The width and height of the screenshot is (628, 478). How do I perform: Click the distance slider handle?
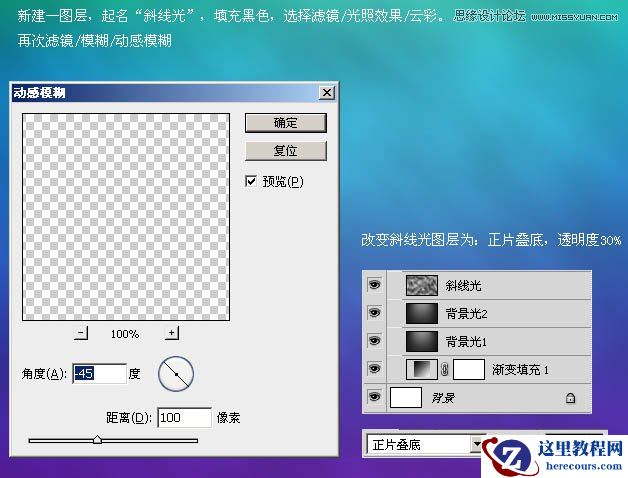97,440
